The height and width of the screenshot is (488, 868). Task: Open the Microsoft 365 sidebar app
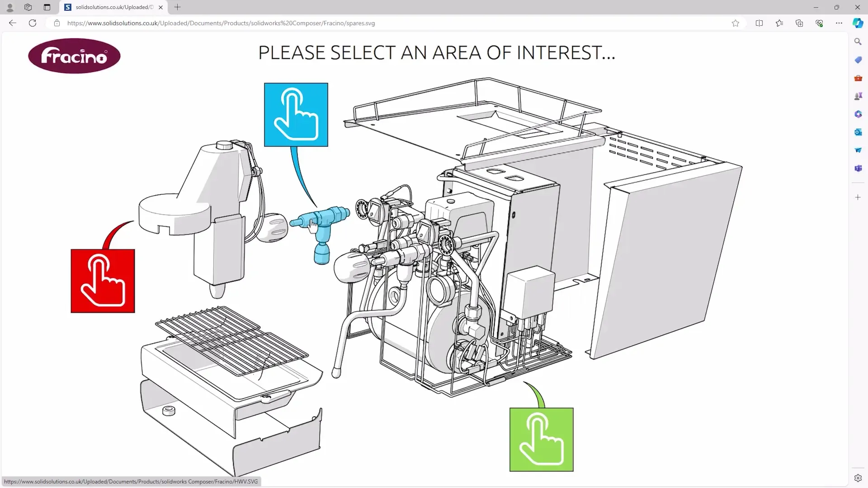click(x=858, y=114)
